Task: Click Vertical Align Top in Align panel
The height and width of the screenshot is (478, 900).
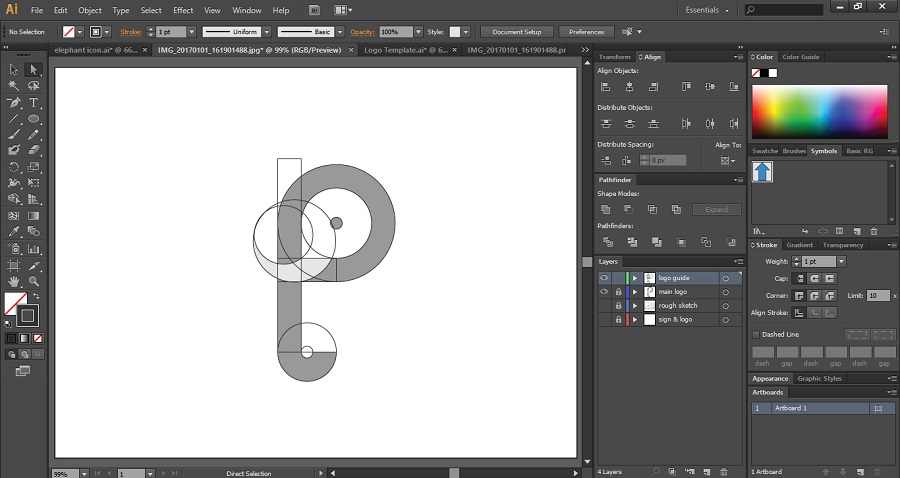Action: 686,87
